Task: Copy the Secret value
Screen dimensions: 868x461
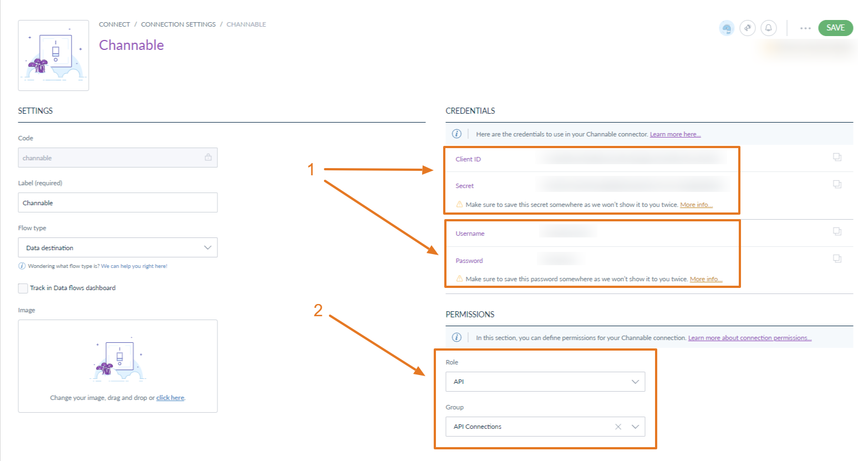Action: click(x=837, y=184)
